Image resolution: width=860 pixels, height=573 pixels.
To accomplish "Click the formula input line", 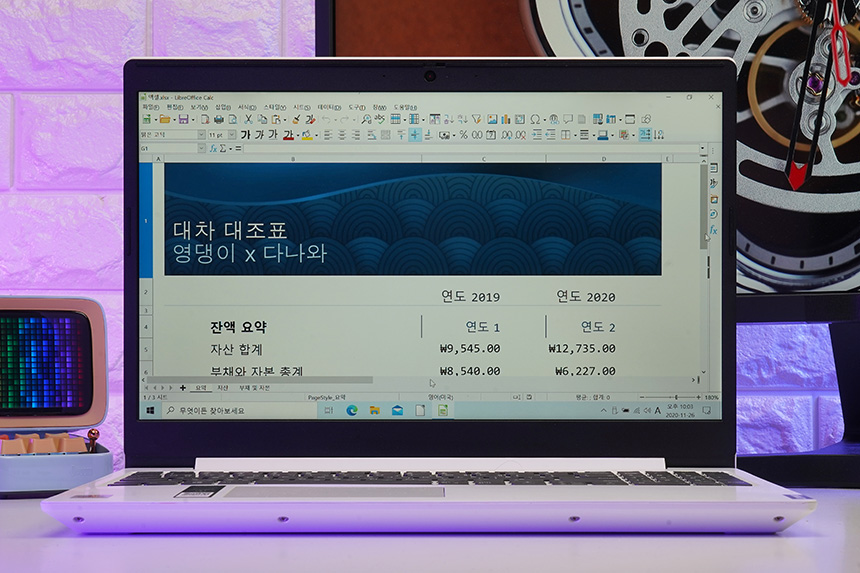I will point(471,148).
